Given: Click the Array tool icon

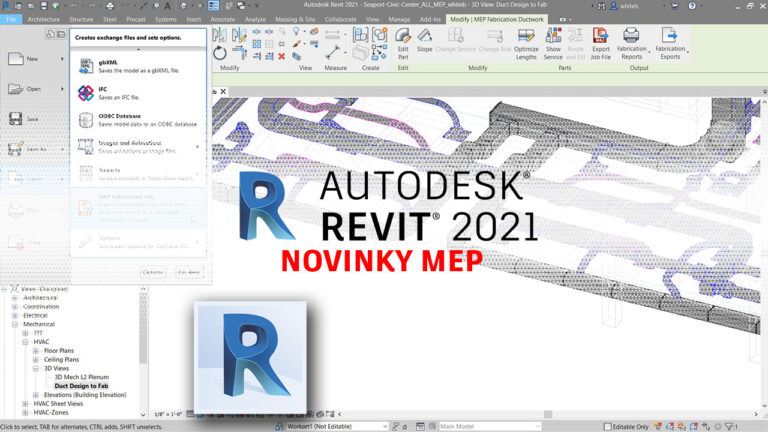Looking at the screenshot, I should 257,44.
